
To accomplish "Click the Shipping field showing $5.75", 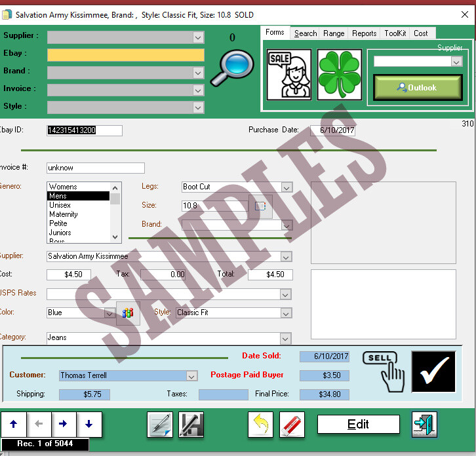I will (x=85, y=394).
